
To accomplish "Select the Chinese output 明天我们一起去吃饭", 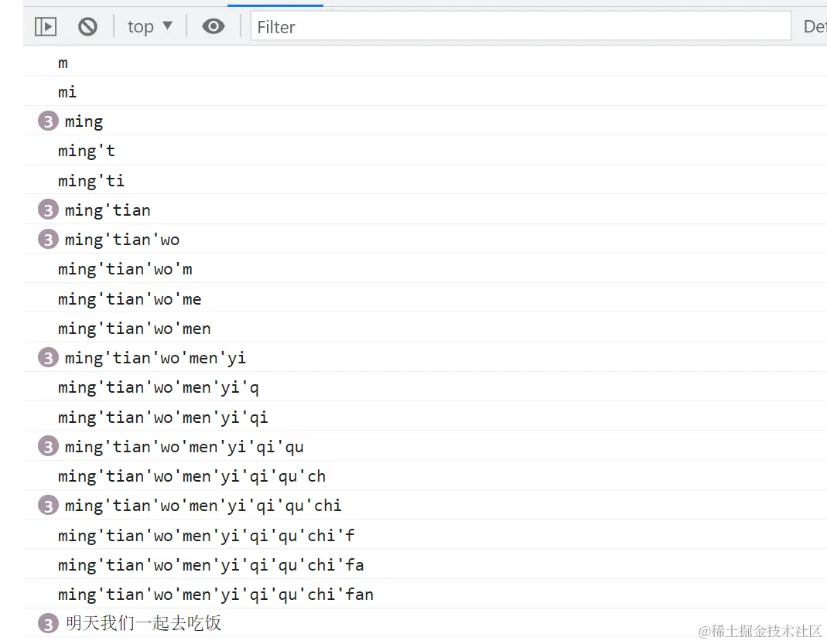I will coord(143,623).
